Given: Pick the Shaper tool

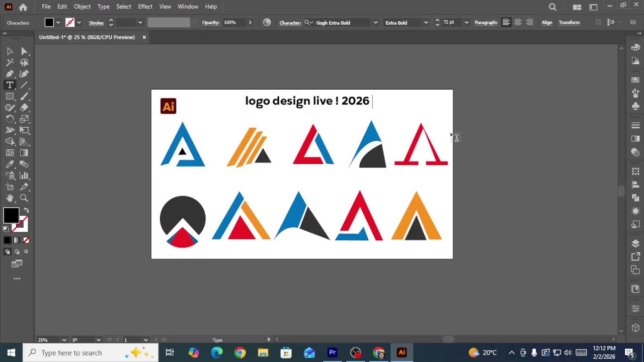Looking at the screenshot, I should point(10,108).
